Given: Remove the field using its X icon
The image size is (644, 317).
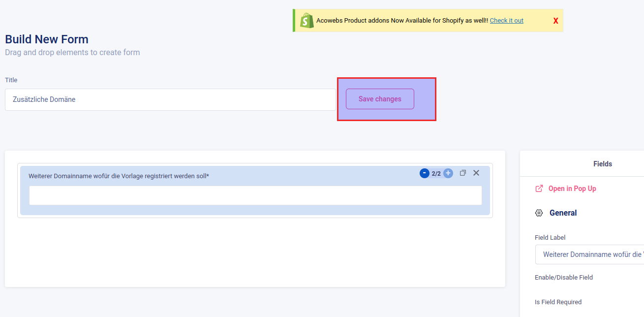Looking at the screenshot, I should (476, 173).
